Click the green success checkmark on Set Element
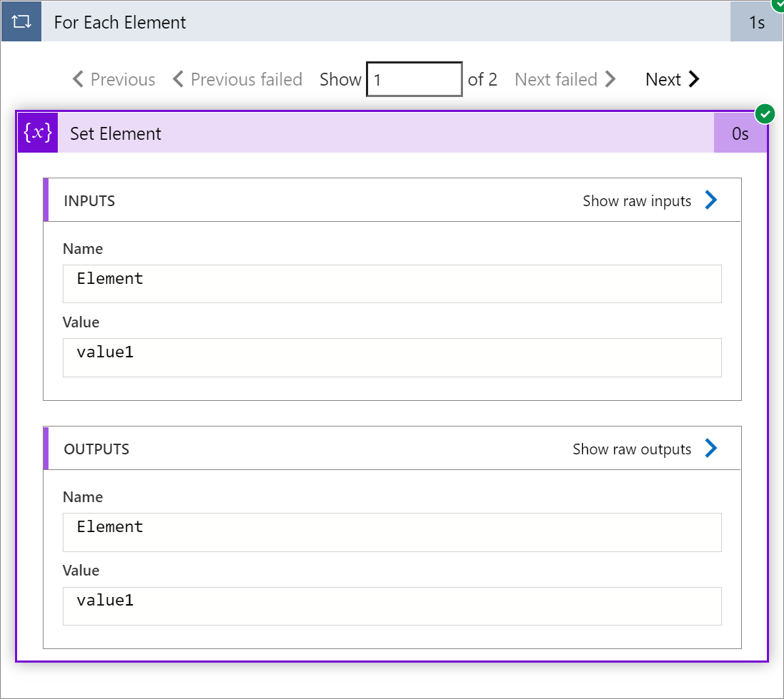The height and width of the screenshot is (699, 784). 765,114
